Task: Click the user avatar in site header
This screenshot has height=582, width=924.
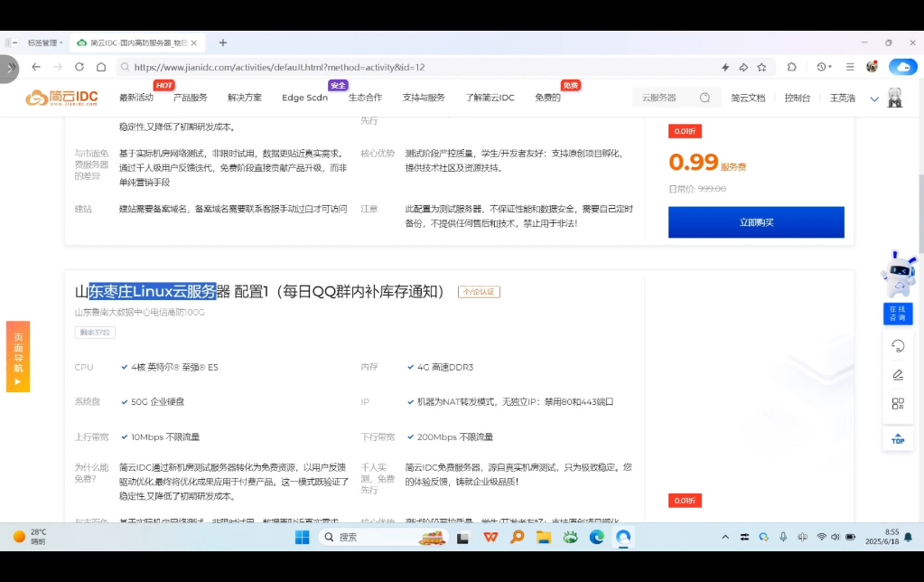Action: (895, 98)
